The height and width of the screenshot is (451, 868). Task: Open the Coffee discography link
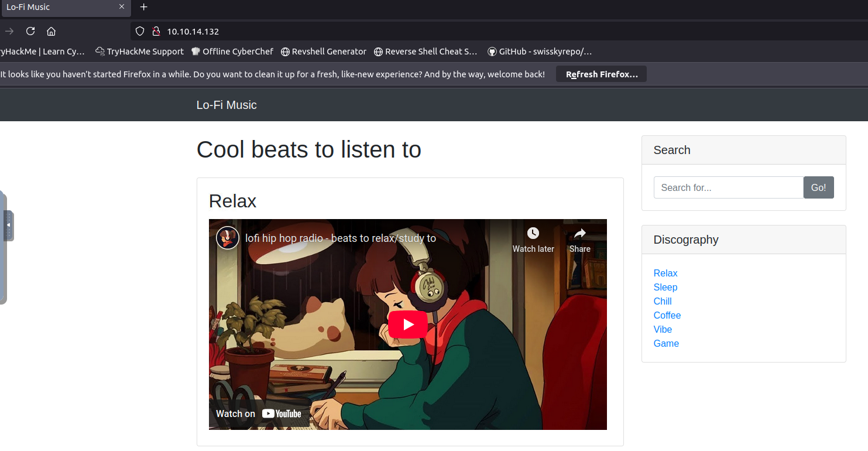pos(667,315)
